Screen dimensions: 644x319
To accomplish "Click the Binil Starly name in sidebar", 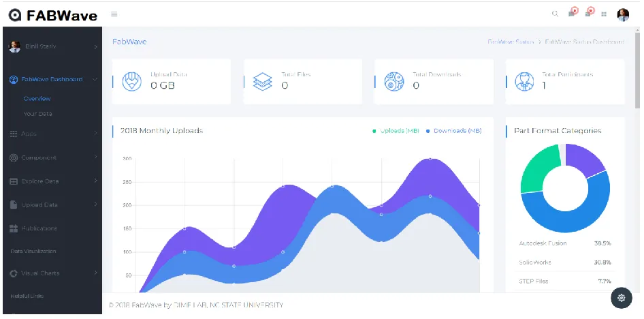I will click(40, 46).
